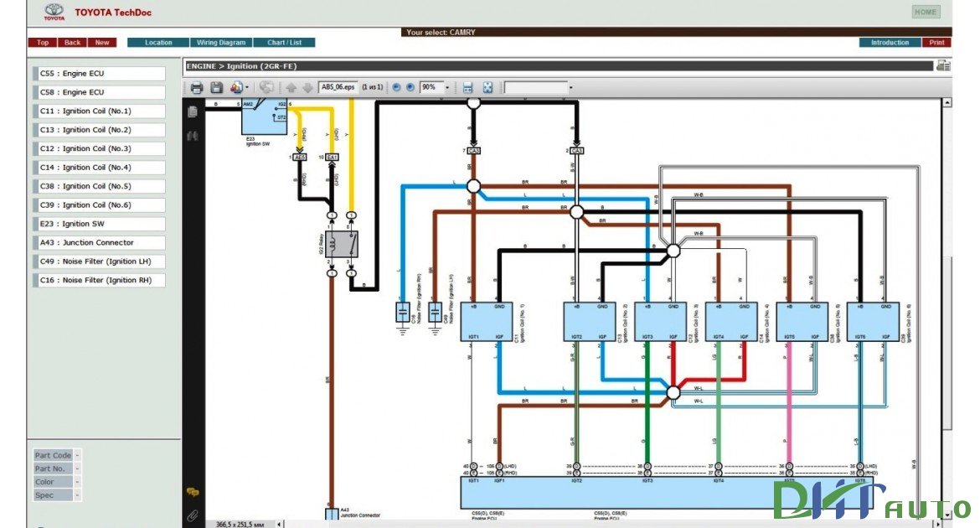Click the Toyota logo in the header

[54, 12]
